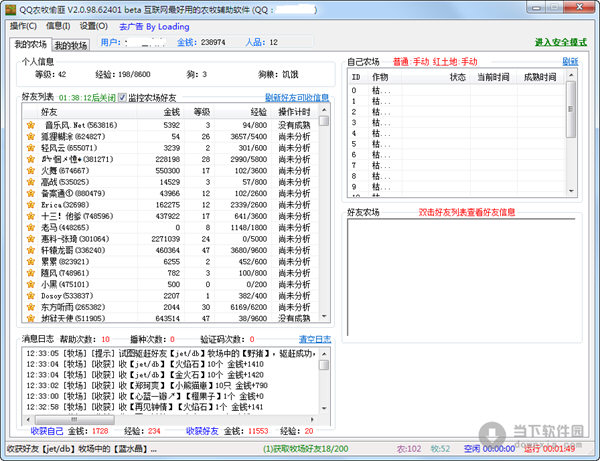Click message log scroll down arrow
The width and height of the screenshot is (600, 461).
click(x=324, y=409)
